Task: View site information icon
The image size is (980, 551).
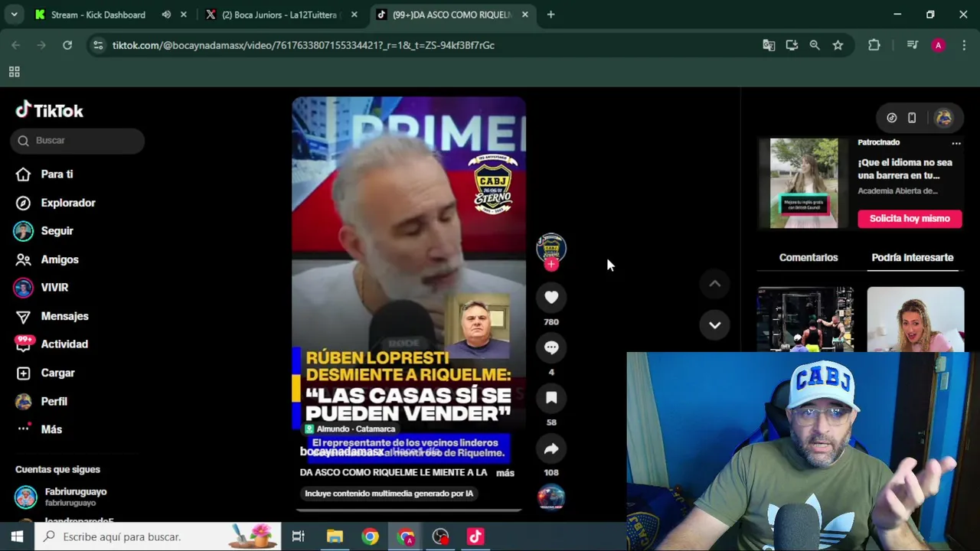Action: pyautogui.click(x=97, y=45)
